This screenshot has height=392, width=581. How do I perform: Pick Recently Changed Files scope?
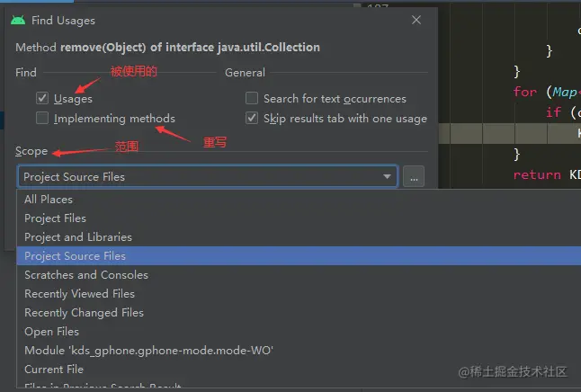click(299, 313)
